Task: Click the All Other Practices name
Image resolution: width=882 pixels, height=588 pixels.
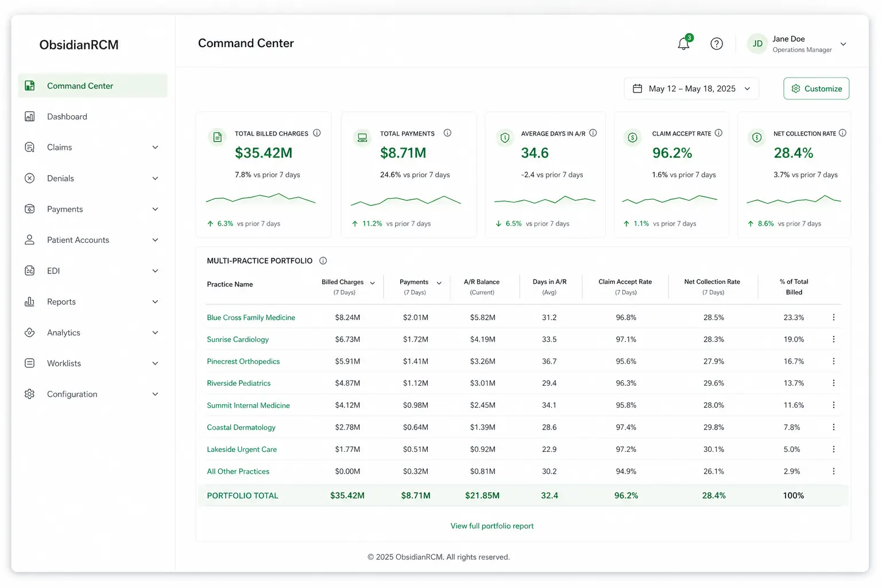Action: [238, 471]
